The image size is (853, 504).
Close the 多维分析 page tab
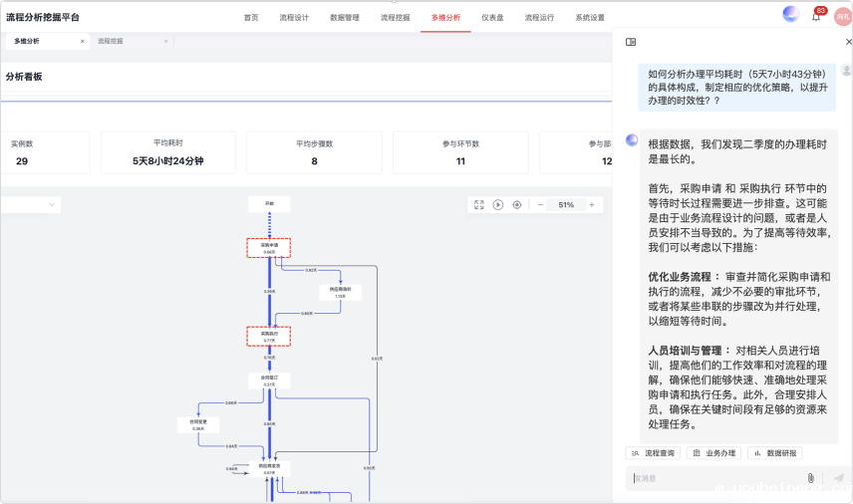pos(82,42)
